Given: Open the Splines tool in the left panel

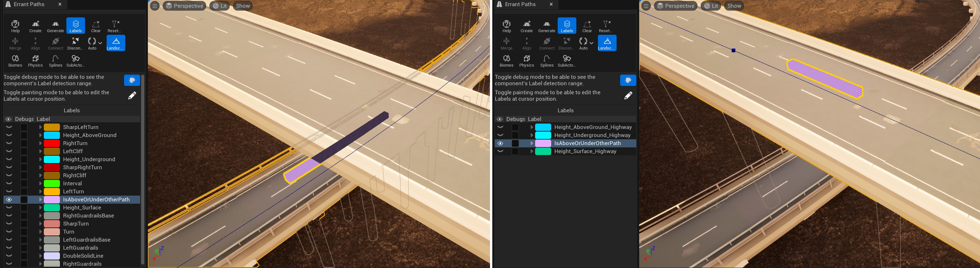Looking at the screenshot, I should click(55, 60).
